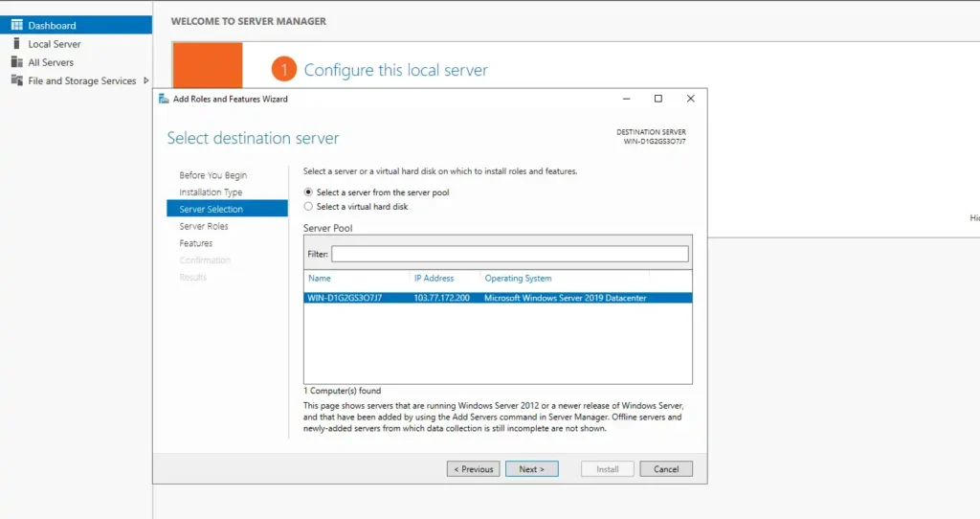The width and height of the screenshot is (980, 519).
Task: Click the Cancel button
Action: (666, 469)
